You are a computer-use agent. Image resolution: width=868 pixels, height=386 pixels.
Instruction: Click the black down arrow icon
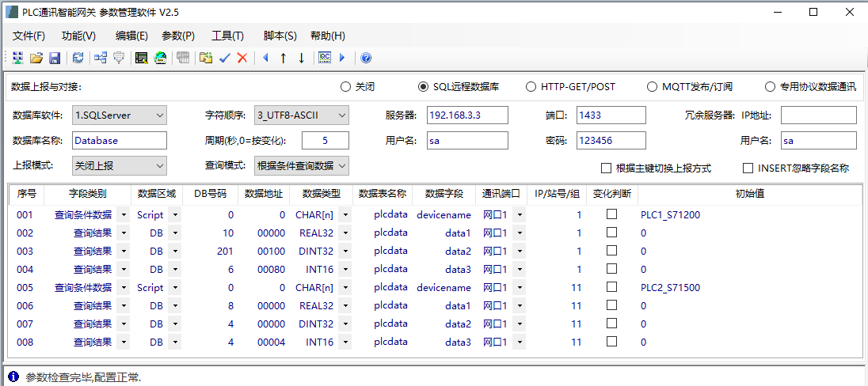point(301,58)
